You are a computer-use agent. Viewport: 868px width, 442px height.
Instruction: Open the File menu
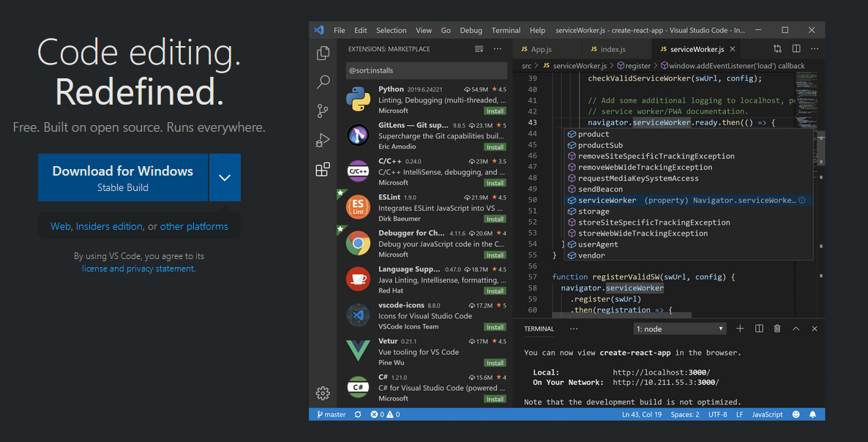[x=340, y=31]
